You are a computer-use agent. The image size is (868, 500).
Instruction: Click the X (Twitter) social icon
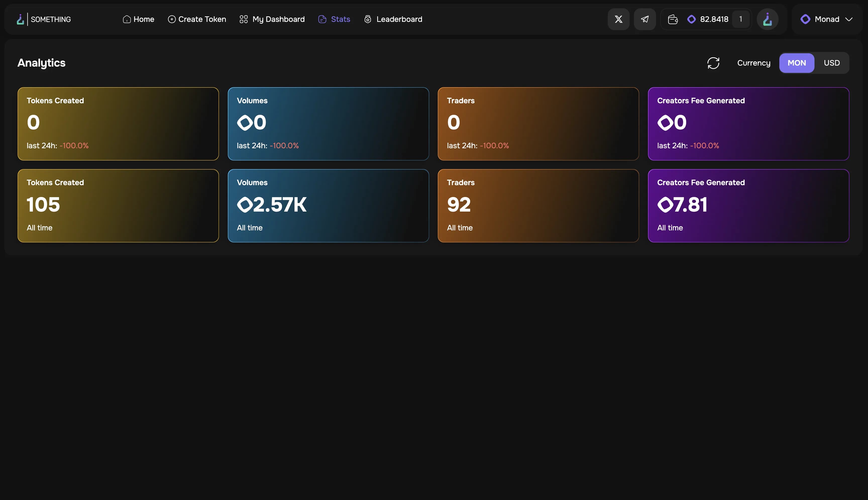point(619,19)
